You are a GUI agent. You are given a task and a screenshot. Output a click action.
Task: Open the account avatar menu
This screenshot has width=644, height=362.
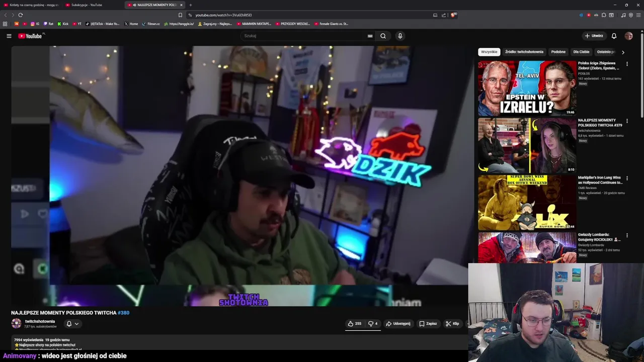point(628,36)
